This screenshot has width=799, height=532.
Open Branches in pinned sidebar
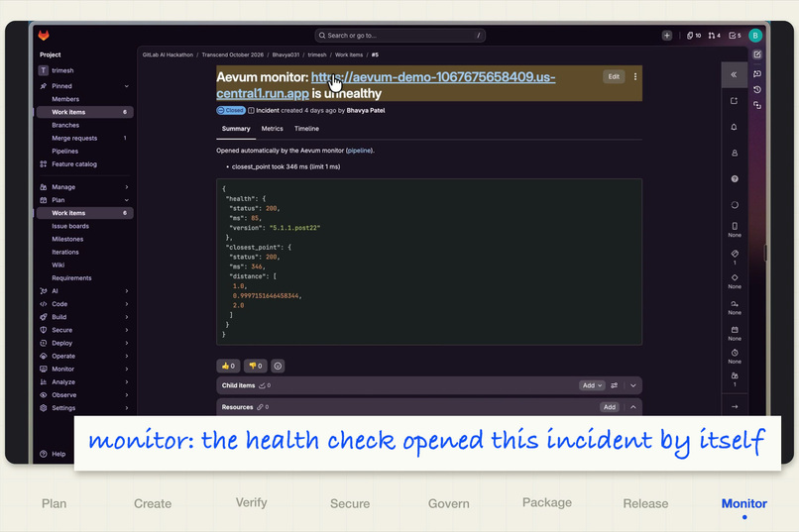pyautogui.click(x=65, y=125)
